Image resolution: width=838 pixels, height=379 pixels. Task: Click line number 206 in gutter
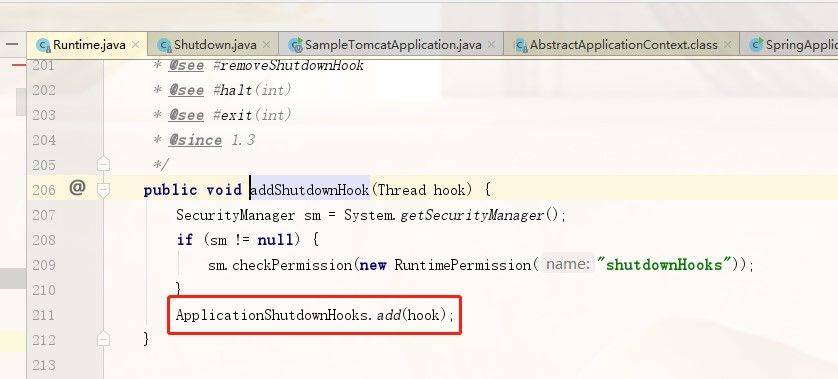[44, 190]
